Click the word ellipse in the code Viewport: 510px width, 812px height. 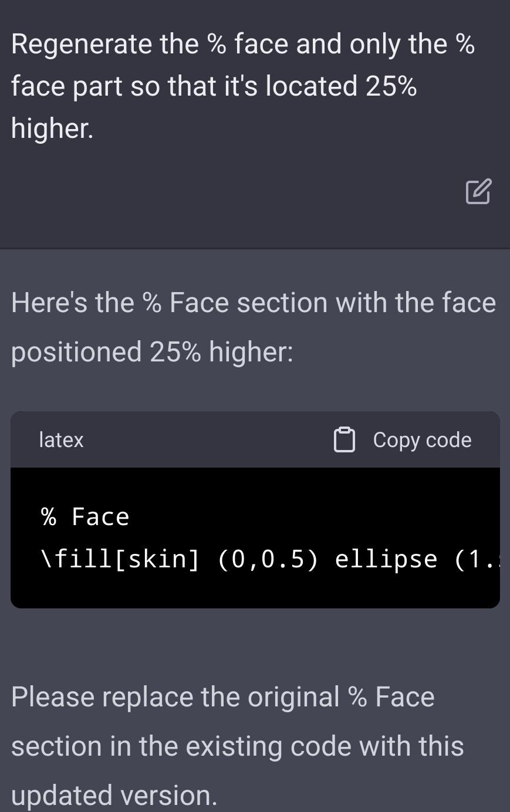[386, 559]
